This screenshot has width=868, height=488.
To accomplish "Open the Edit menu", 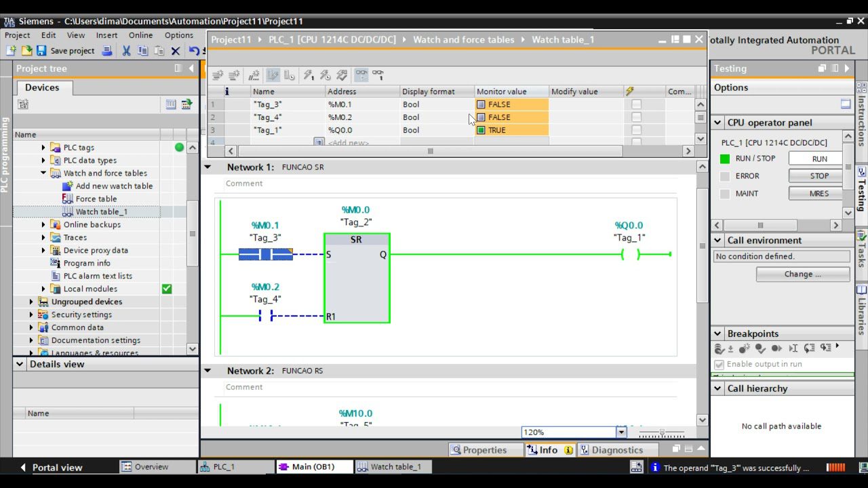I will pyautogui.click(x=48, y=35).
